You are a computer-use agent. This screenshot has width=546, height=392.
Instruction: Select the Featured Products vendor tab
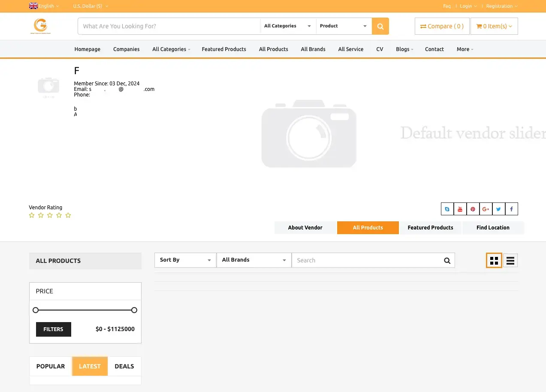[x=430, y=228]
